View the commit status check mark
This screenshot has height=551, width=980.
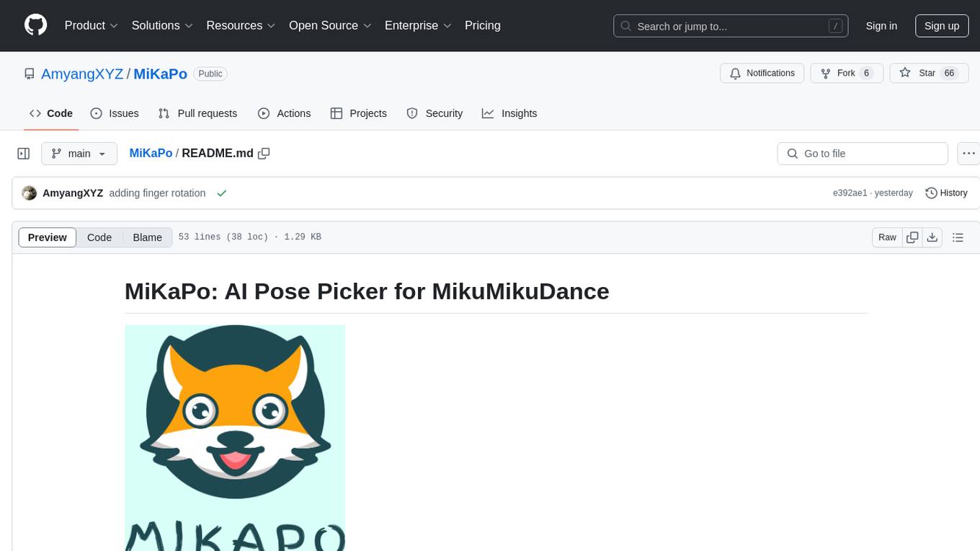[x=222, y=193]
